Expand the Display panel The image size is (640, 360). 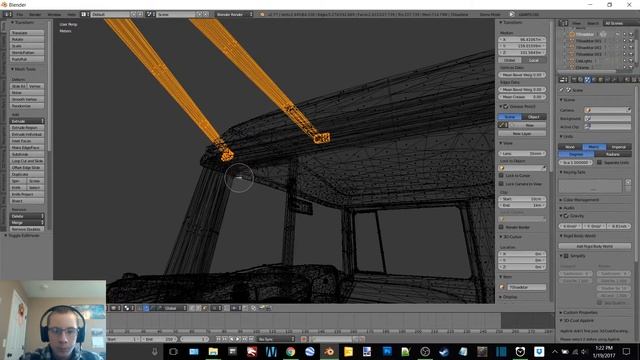509,297
